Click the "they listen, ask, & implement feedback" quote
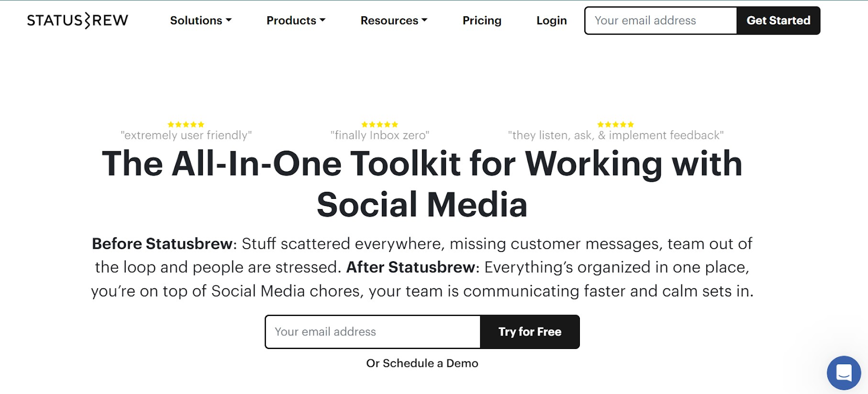Screen dimensions: 868x394 click(615, 135)
